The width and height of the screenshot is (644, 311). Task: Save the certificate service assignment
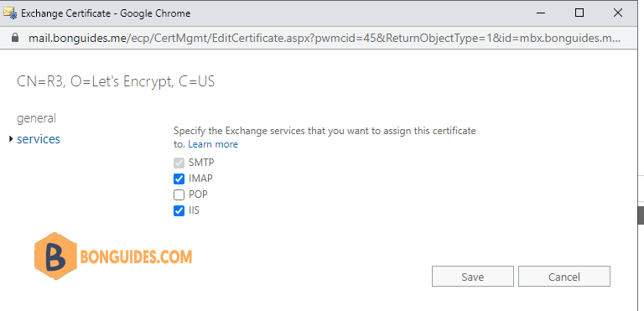(x=473, y=277)
